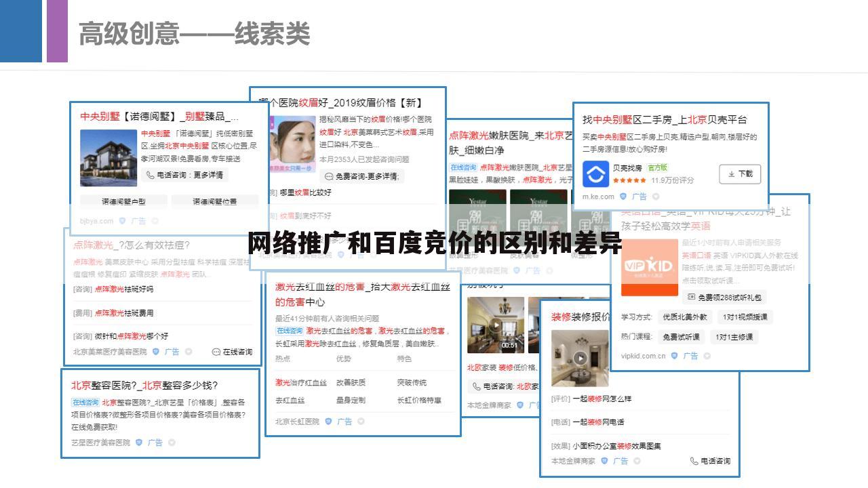
Task: Open 一起装修网怎么样 review row
Action: pos(591,399)
